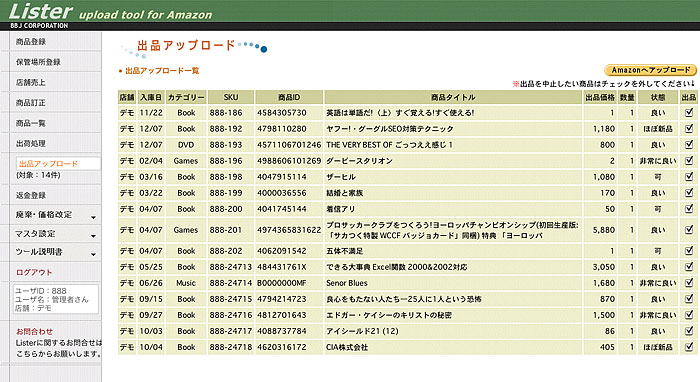Image resolution: width=700 pixels, height=382 pixels.
Task: Toggle checkbox for ダービースタリオン Games row
Action: point(688,161)
